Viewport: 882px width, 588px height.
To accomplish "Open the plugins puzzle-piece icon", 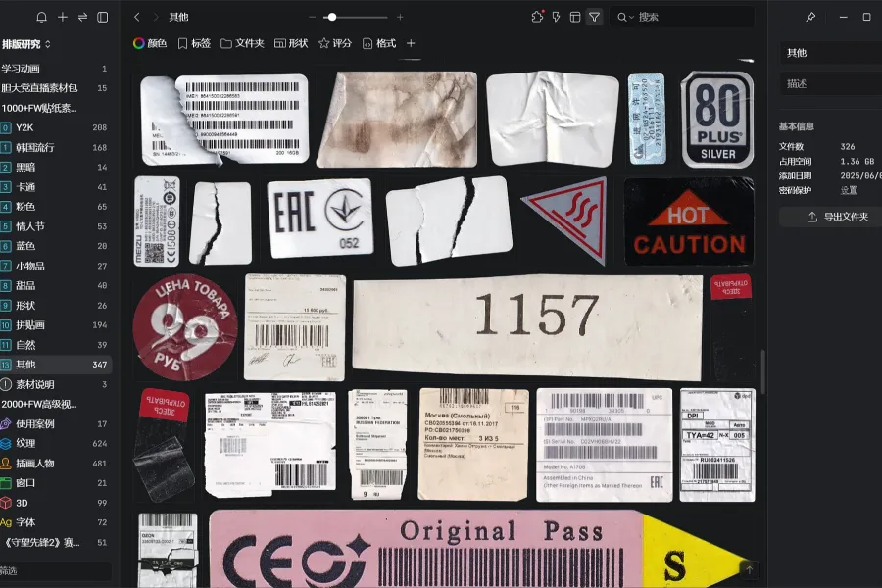I will click(x=537, y=17).
